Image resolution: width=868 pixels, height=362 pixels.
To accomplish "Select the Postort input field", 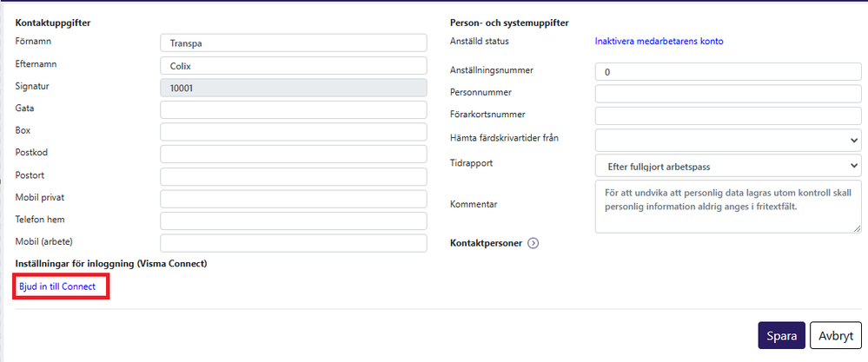I will point(294,176).
